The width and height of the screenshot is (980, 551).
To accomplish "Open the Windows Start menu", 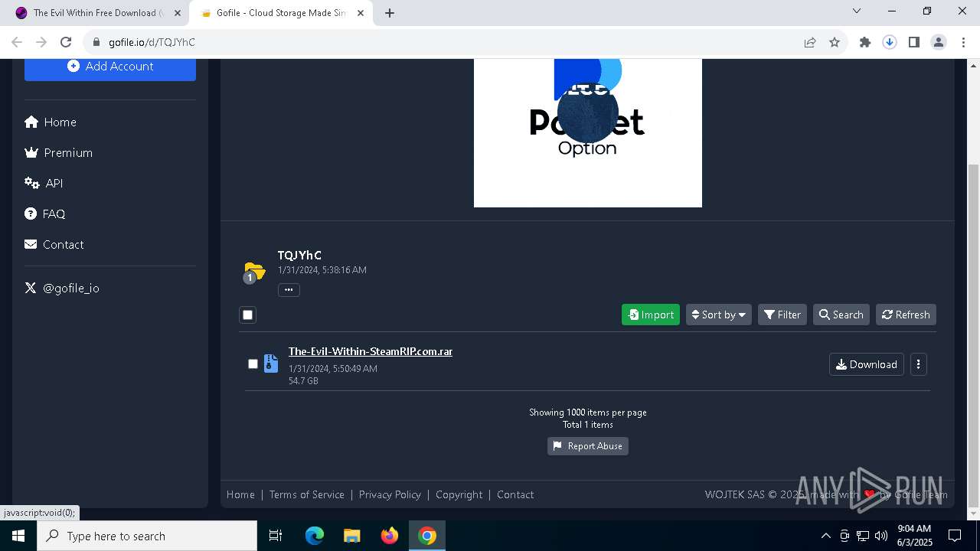I will tap(18, 536).
